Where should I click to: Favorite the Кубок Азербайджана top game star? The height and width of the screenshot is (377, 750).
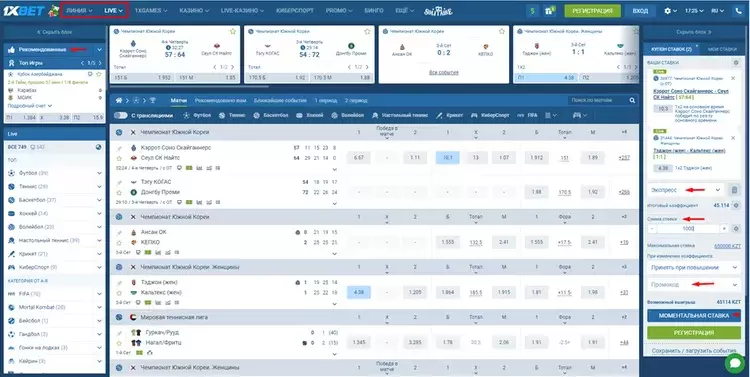coord(99,75)
